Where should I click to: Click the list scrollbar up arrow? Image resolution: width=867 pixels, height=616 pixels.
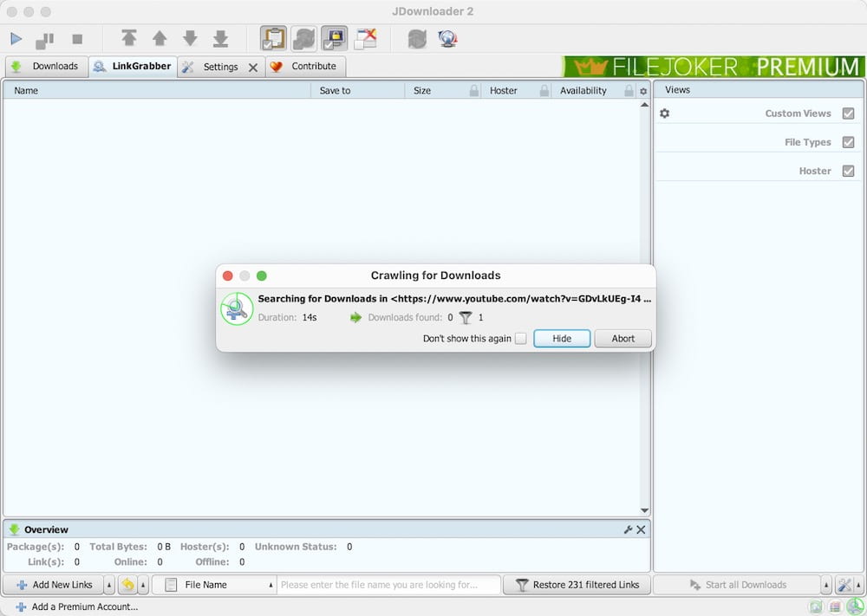[x=644, y=105]
